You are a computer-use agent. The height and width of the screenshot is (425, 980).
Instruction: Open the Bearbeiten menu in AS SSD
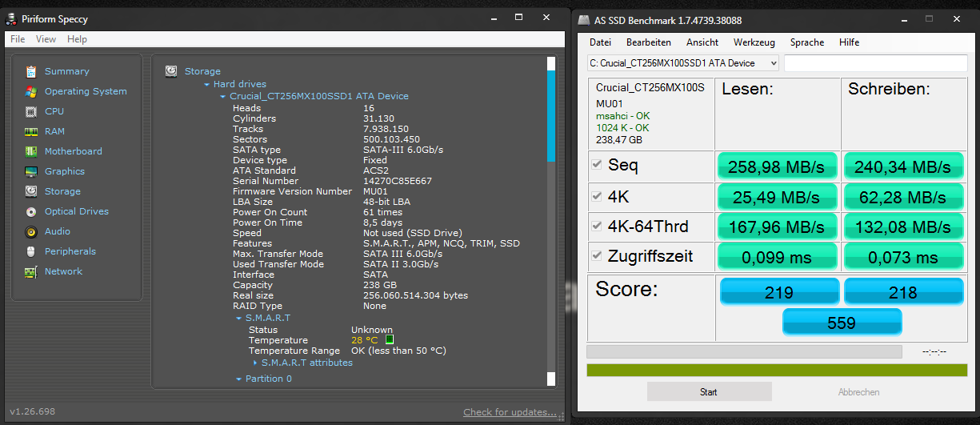tap(649, 42)
